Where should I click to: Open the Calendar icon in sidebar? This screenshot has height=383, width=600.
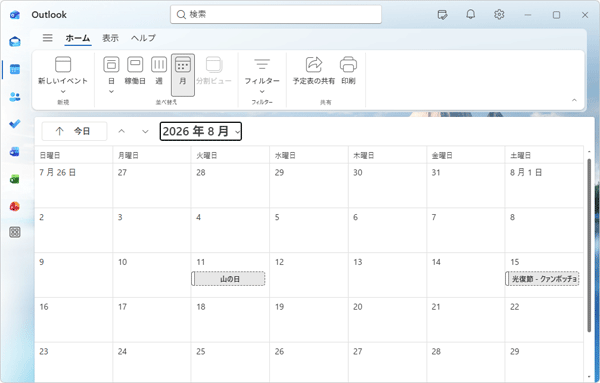tap(15, 69)
